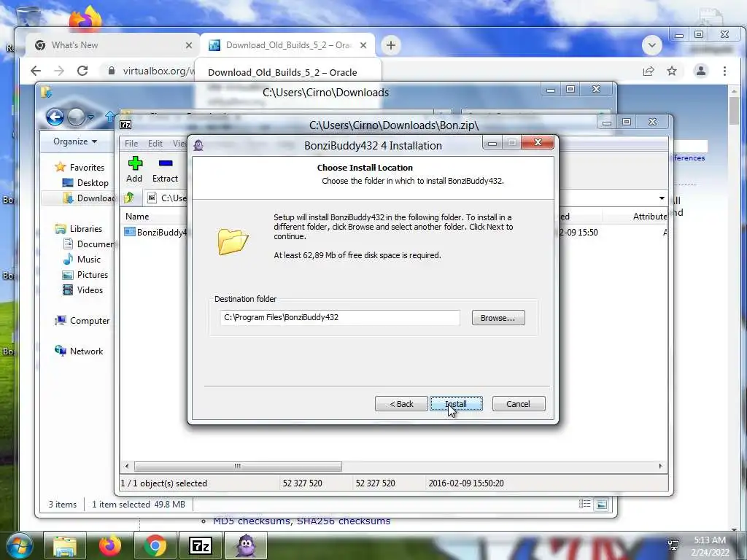Click the padlock site info icon in Chrome
Viewport: 747px width, 560px height.
[x=112, y=71]
